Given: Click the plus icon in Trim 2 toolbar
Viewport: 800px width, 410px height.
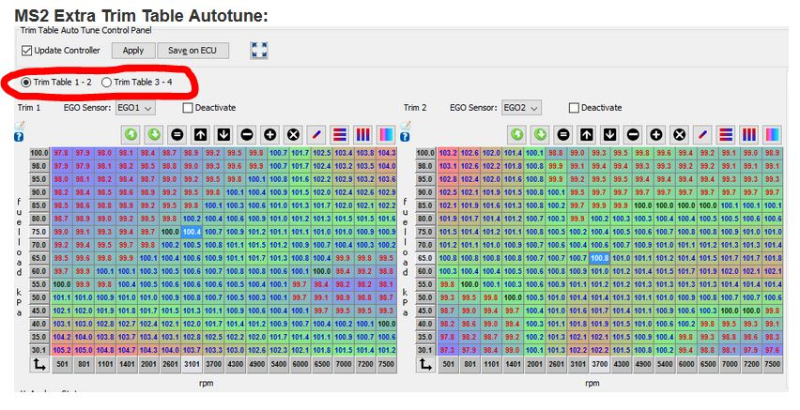Looking at the screenshot, I should click(x=656, y=134).
